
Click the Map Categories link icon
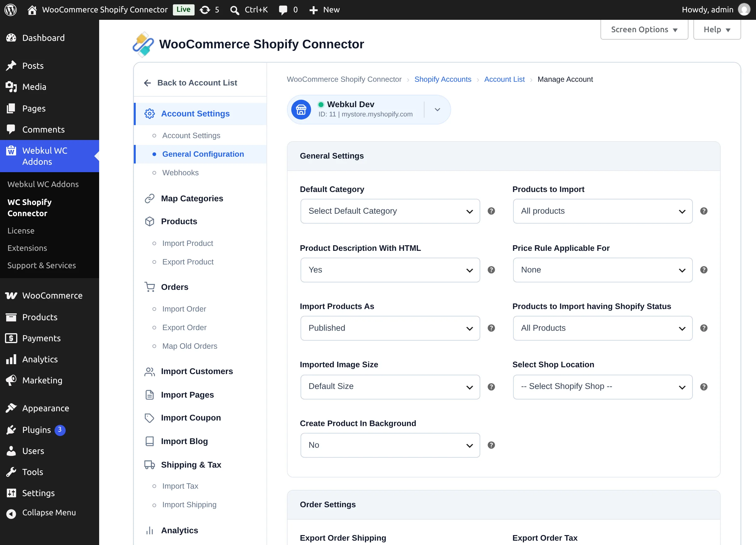[x=150, y=198]
